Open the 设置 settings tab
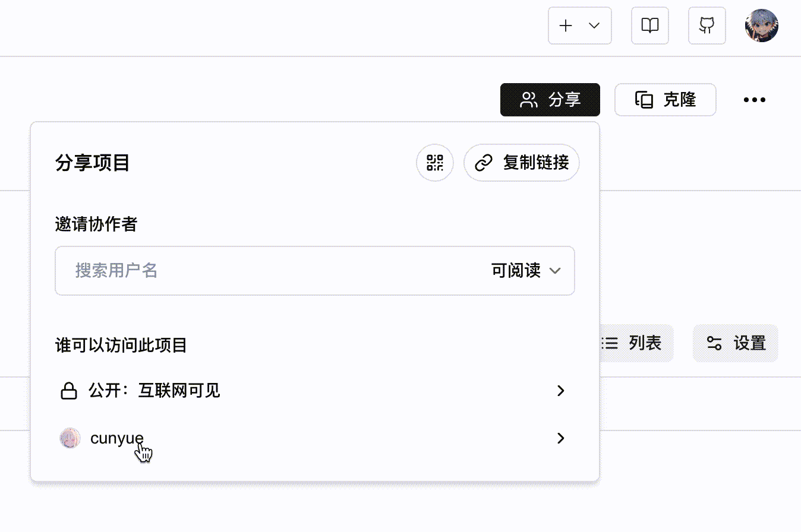Viewport: 801px width, 532px height. [736, 343]
